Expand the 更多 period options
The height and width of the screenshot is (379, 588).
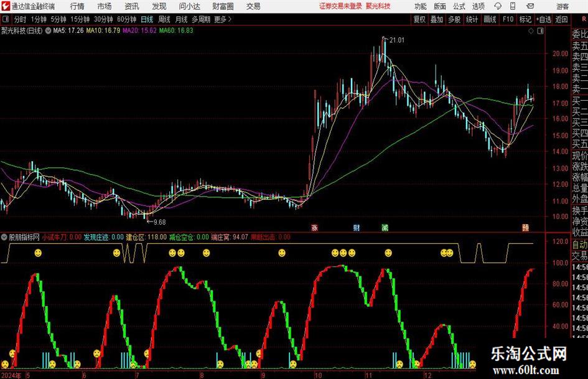coord(223,19)
